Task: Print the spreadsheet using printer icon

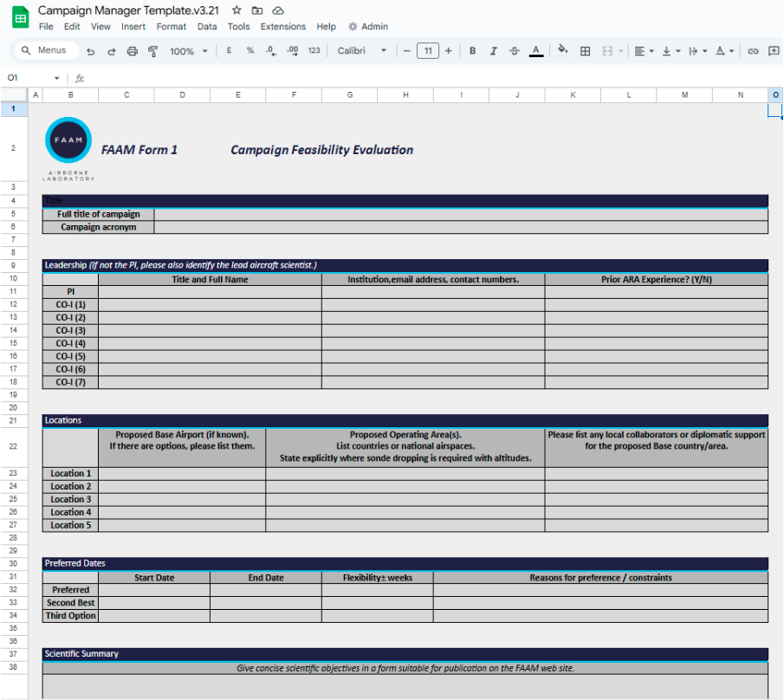Action: click(132, 51)
